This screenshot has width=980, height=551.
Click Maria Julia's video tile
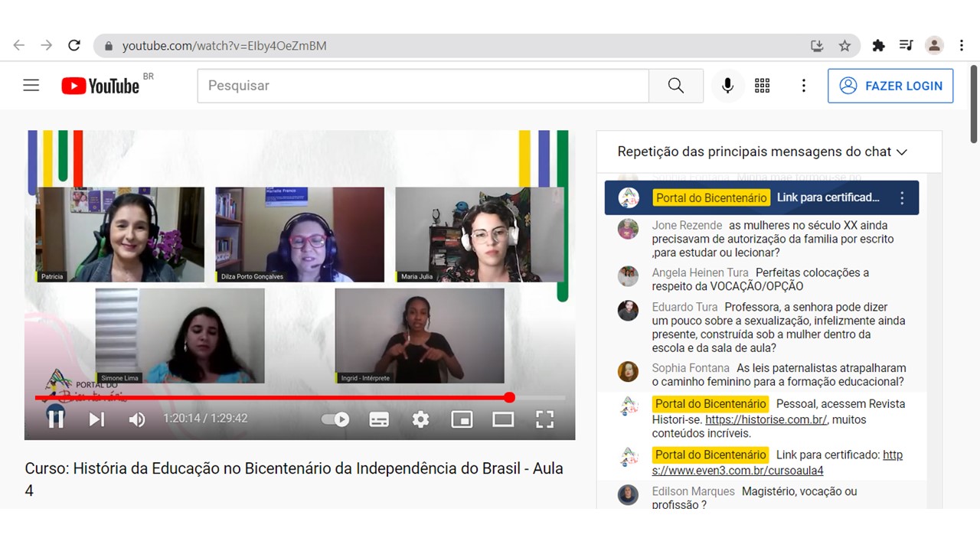click(479, 234)
